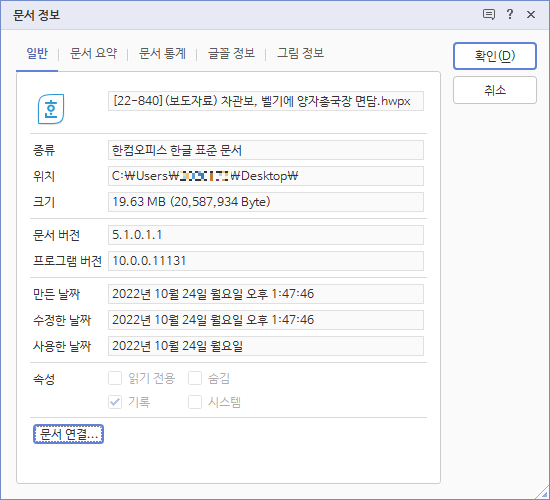The width and height of the screenshot is (550, 500).
Task: Toggle the 숨김 checkbox
Action: coord(195,379)
